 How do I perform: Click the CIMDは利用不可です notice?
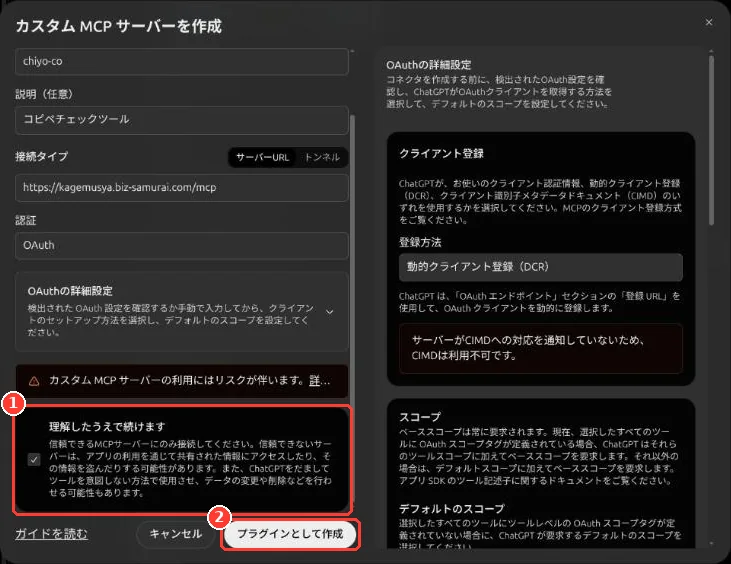pyautogui.click(x=541, y=348)
